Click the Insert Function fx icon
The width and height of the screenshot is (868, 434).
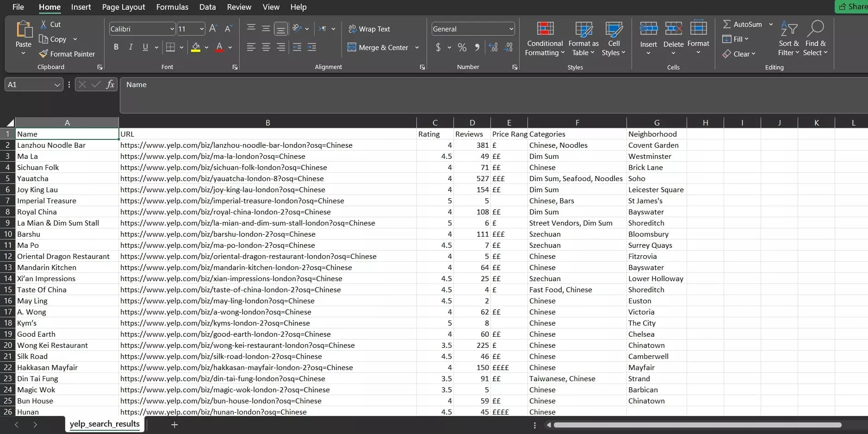(x=110, y=84)
